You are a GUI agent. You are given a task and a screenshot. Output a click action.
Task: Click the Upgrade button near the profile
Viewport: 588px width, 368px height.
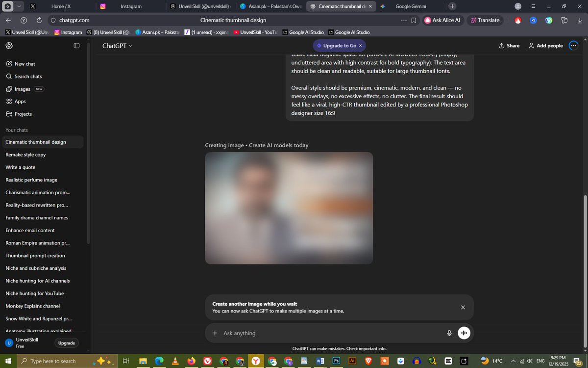[x=67, y=343]
